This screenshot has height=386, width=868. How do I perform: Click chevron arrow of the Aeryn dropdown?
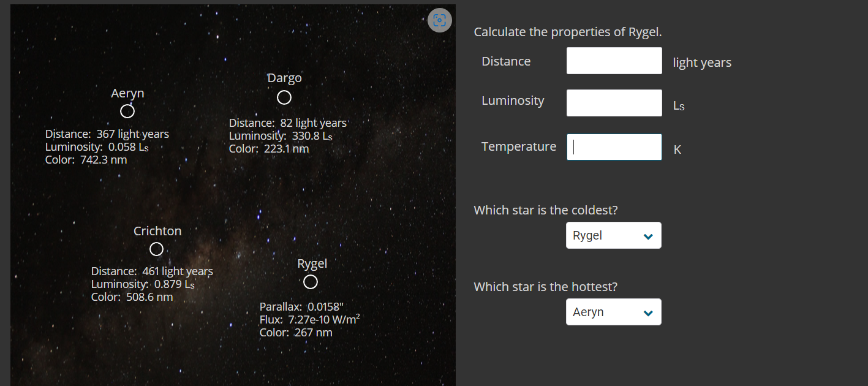coord(648,313)
